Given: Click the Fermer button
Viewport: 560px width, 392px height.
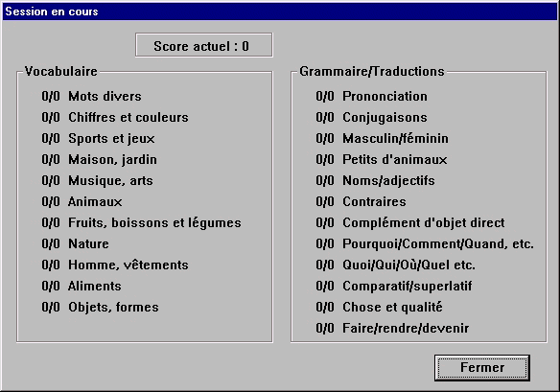Looking at the screenshot, I should 481,368.
